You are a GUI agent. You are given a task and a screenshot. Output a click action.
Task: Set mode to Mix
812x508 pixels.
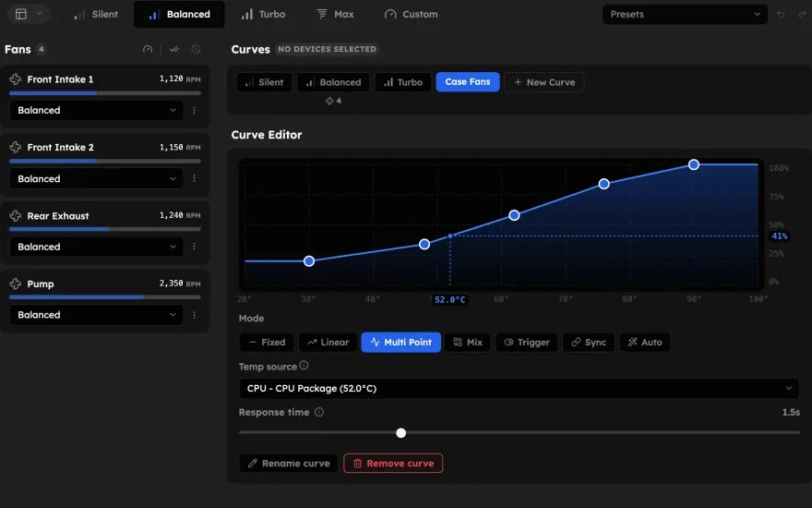tap(468, 342)
